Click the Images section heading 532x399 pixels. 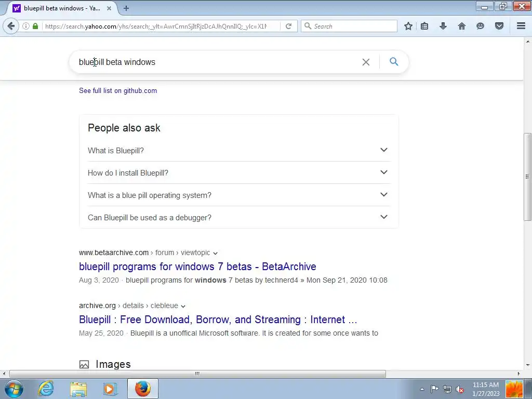[x=113, y=364]
